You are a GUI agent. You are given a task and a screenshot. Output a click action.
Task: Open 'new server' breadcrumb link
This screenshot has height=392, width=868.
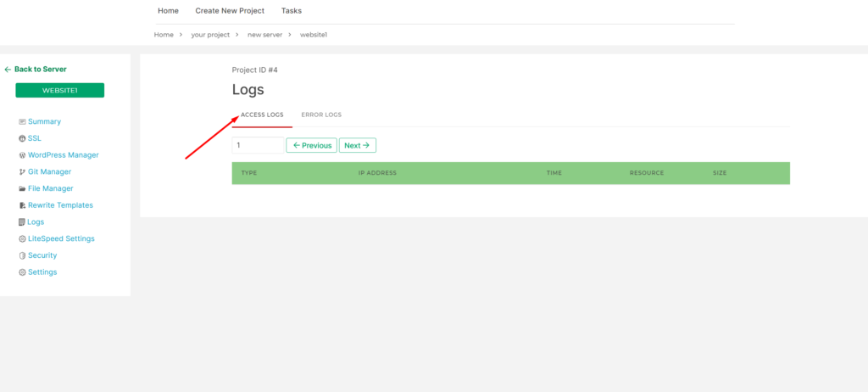click(266, 35)
